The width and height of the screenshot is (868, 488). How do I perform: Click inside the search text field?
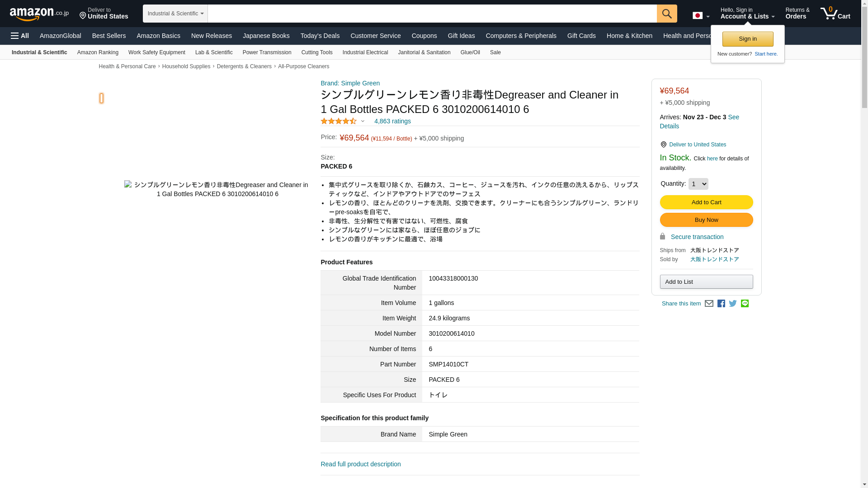(x=432, y=14)
